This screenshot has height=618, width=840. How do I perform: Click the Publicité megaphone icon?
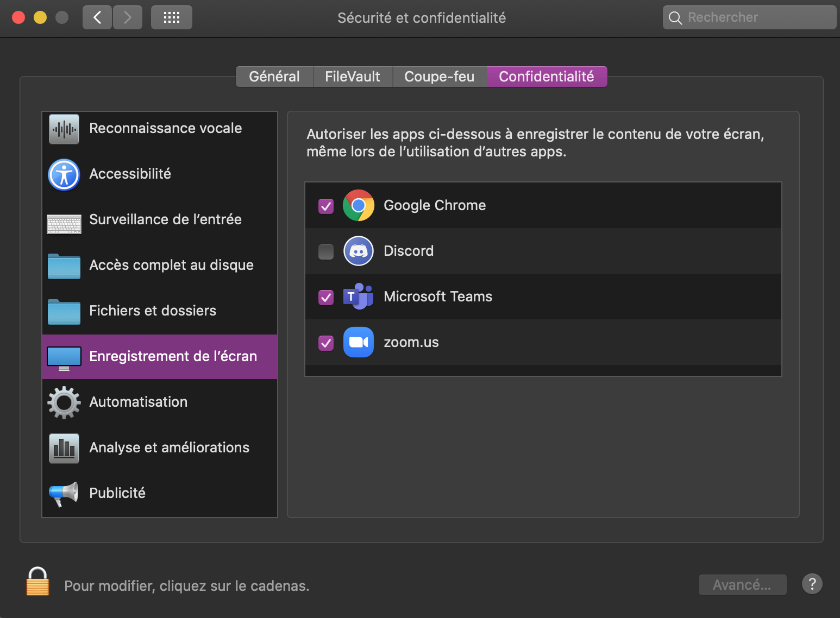point(64,494)
